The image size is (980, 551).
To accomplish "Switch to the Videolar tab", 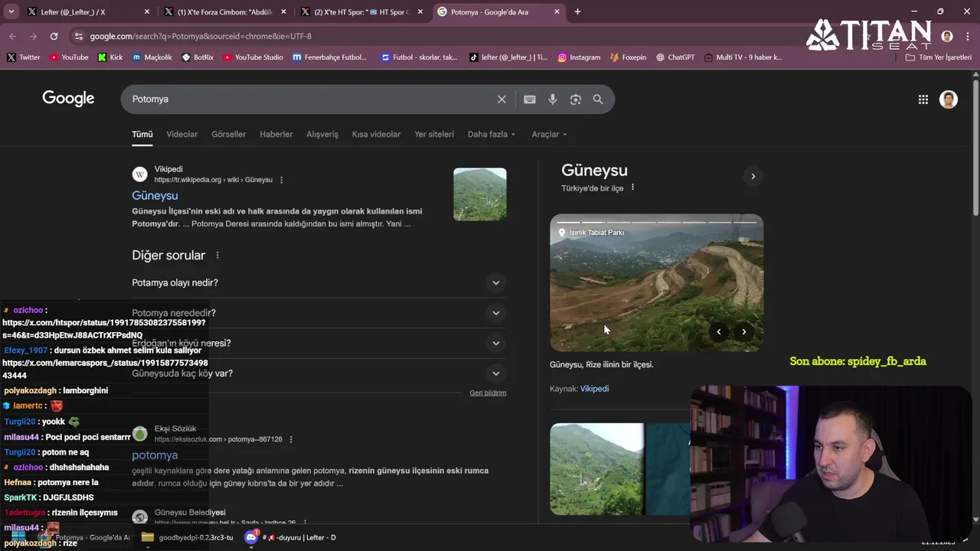I will coord(182,134).
